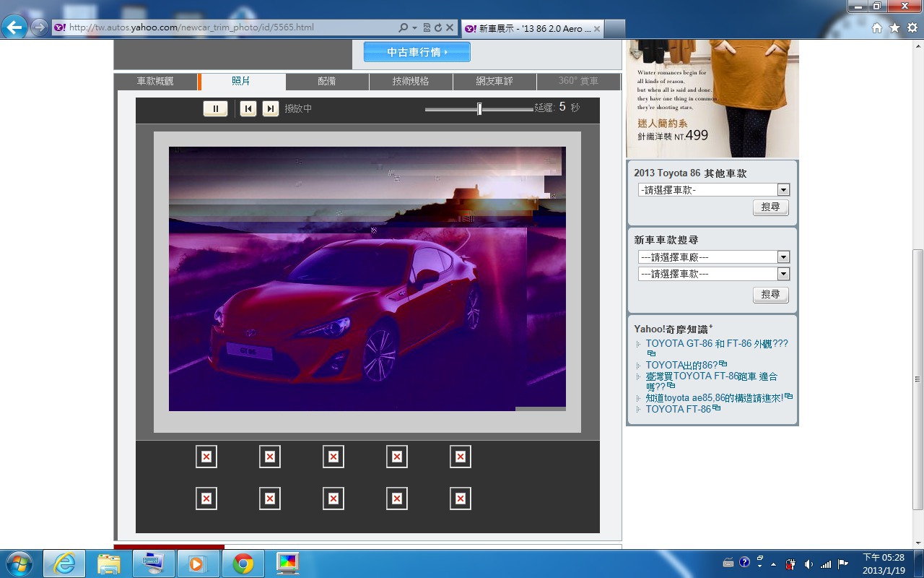
Task: Expand the 請選擇車款 dropdown under 其他車款
Action: [x=783, y=190]
